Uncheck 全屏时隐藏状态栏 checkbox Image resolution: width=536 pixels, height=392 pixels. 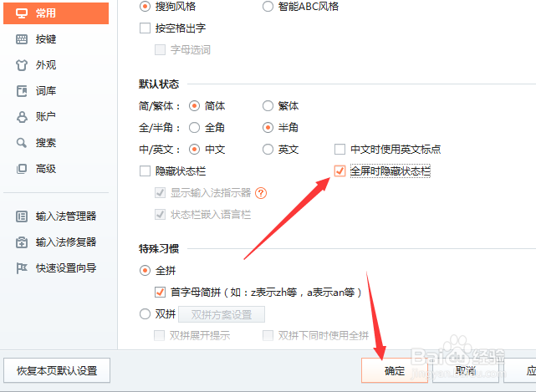coord(339,171)
